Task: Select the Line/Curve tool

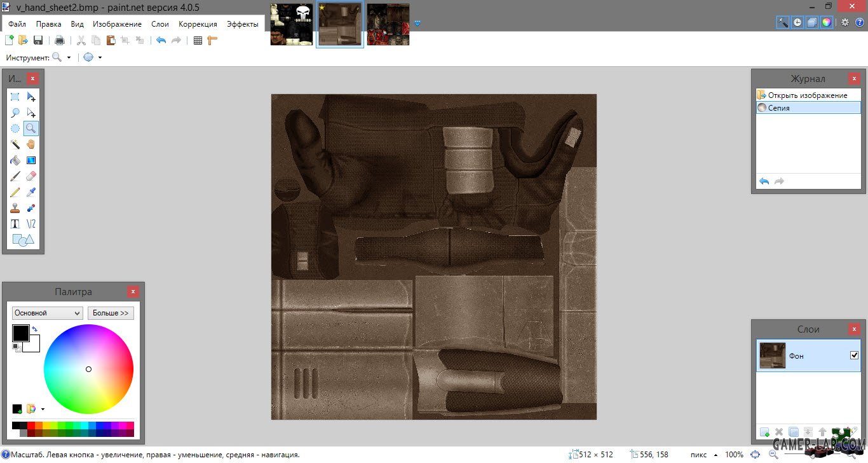Action: click(x=31, y=224)
